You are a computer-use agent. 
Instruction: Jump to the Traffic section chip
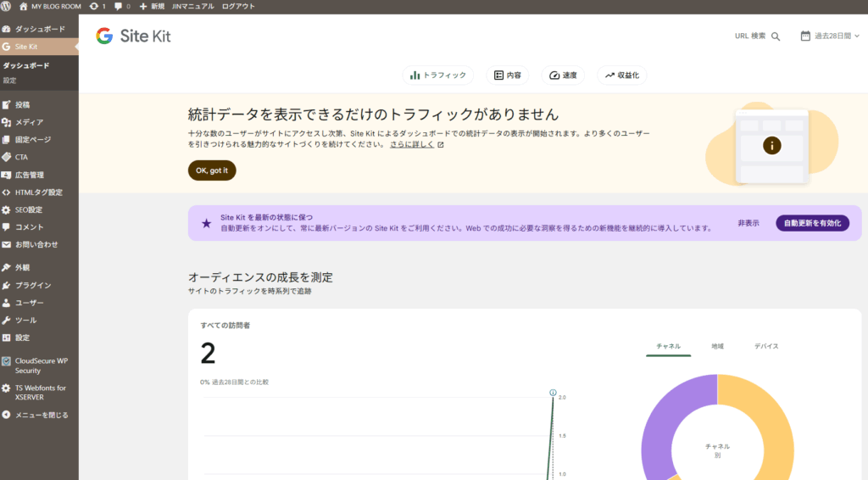438,75
